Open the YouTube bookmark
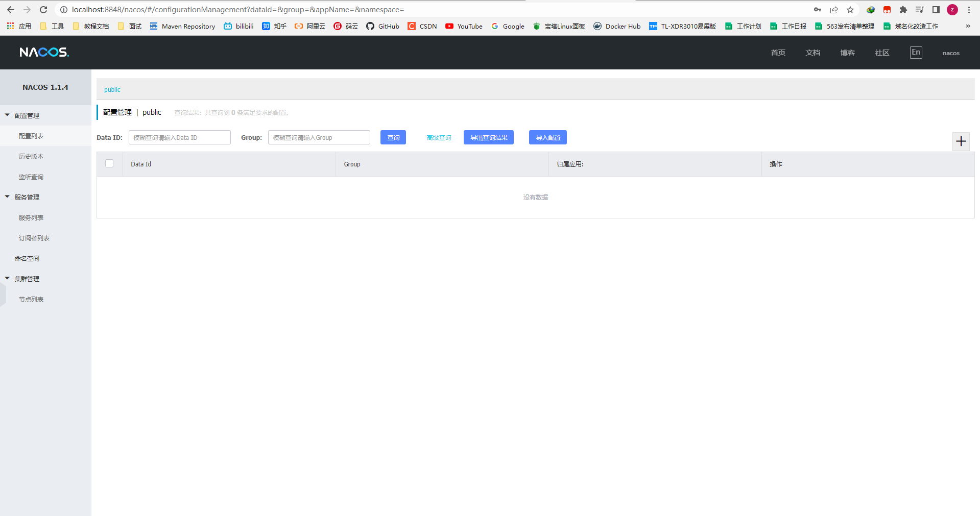This screenshot has height=516, width=980. point(464,26)
